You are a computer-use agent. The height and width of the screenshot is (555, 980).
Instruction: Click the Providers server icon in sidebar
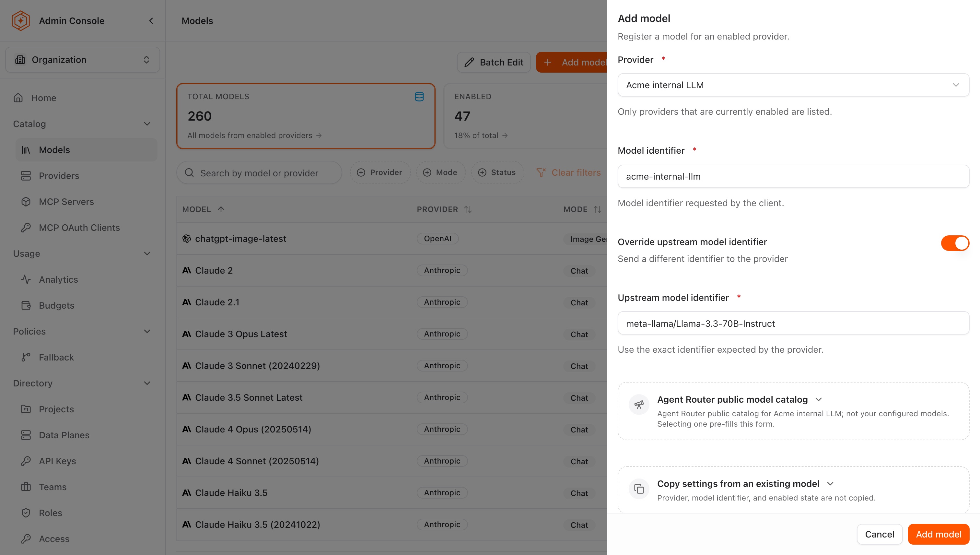pos(26,176)
